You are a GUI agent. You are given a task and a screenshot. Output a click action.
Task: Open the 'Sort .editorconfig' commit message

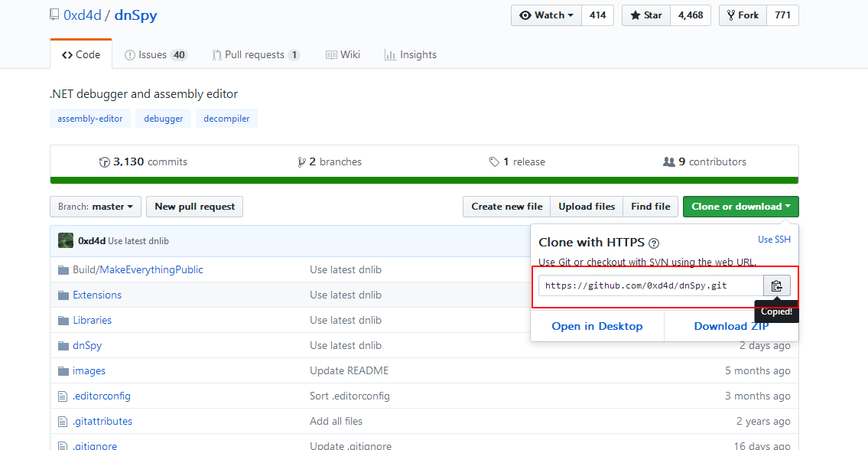[349, 396]
